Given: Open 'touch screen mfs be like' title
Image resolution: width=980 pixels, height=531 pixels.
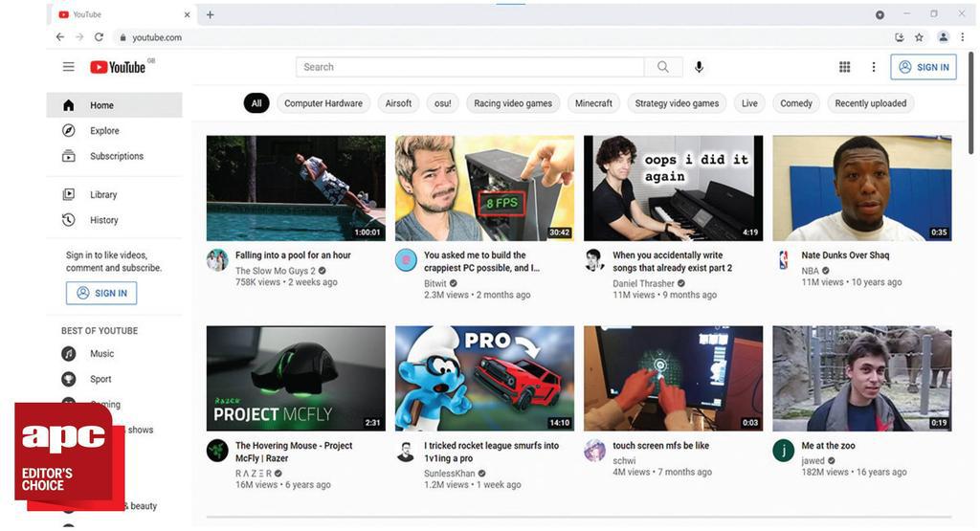Looking at the screenshot, I should pos(660,446).
